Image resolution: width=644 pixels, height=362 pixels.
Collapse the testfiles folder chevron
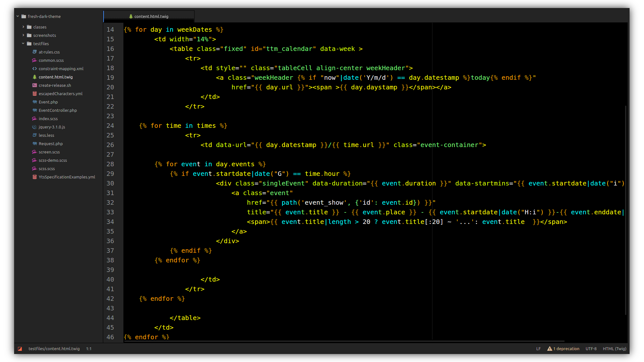pyautogui.click(x=23, y=44)
